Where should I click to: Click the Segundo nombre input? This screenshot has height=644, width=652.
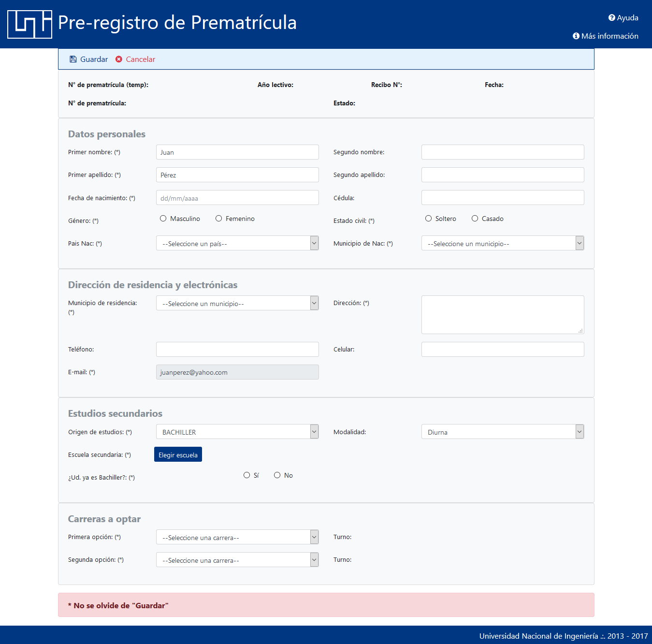click(503, 152)
